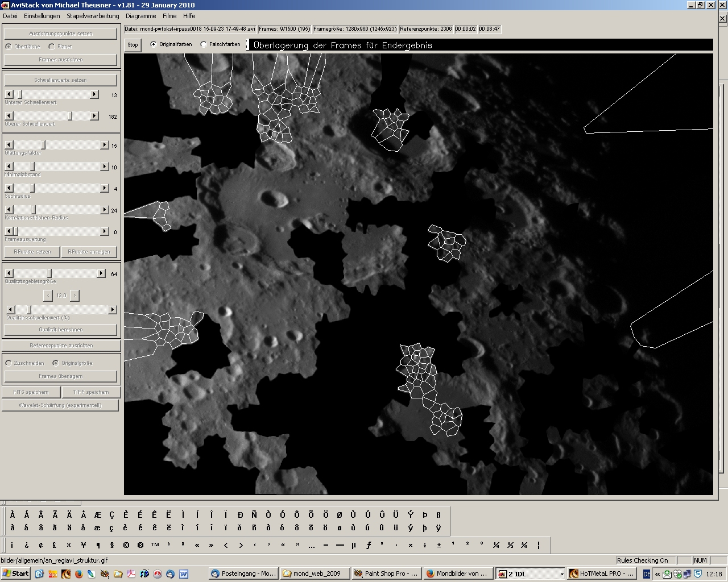Open the Stapelverarbeitung menu

point(93,16)
